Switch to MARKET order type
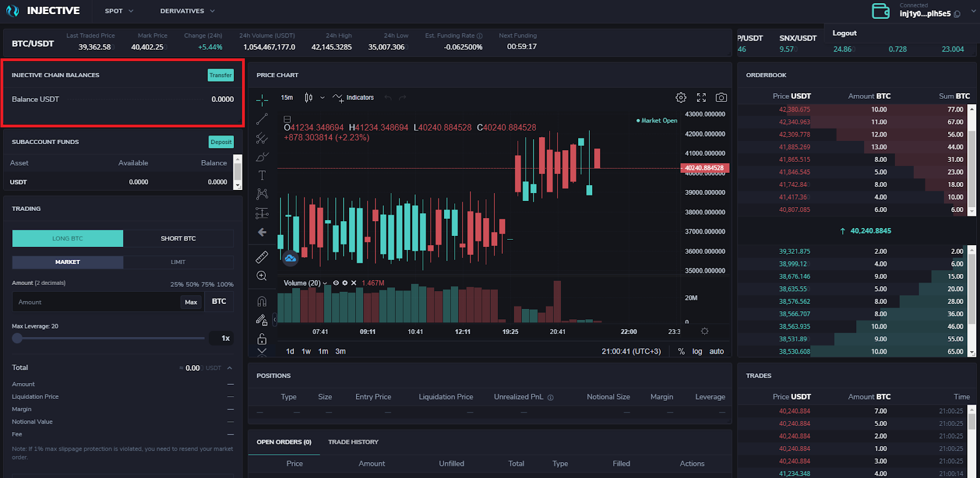 pyautogui.click(x=67, y=262)
